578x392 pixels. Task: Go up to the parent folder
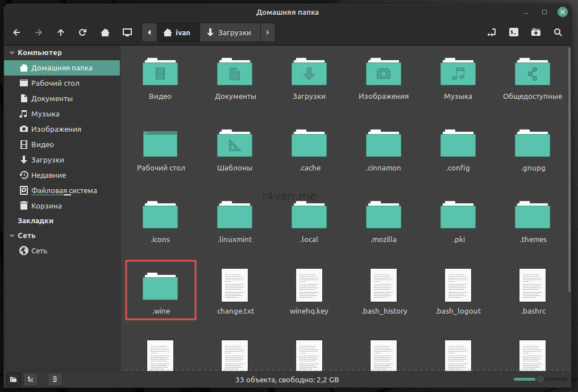61,33
